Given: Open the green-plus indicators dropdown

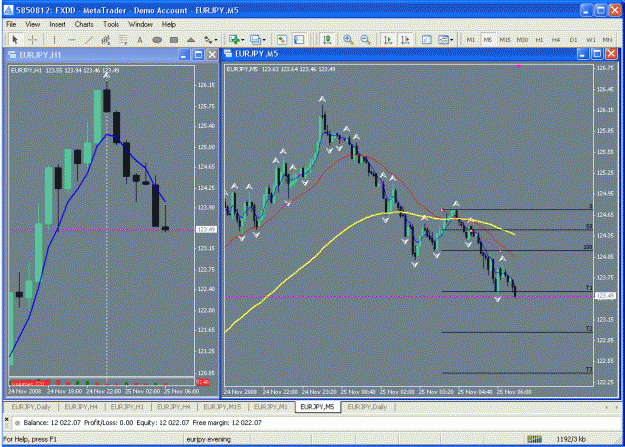Looking at the screenshot, I should (x=236, y=39).
